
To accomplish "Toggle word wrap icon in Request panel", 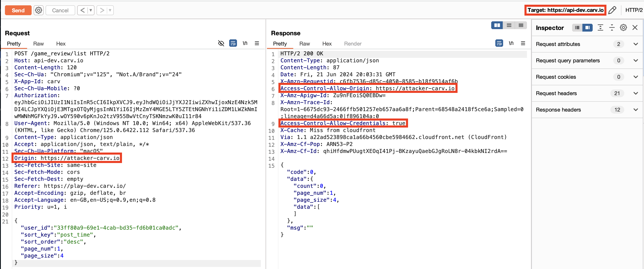I will tap(233, 43).
